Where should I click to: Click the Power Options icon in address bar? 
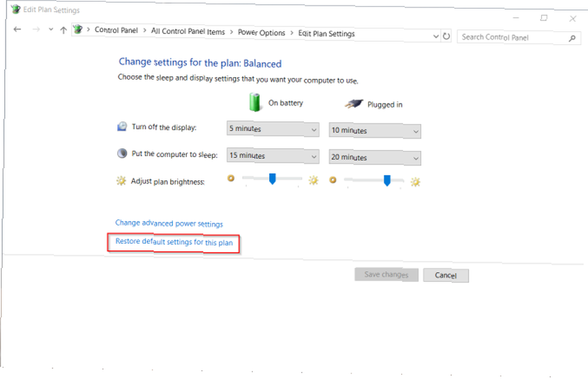point(78,29)
